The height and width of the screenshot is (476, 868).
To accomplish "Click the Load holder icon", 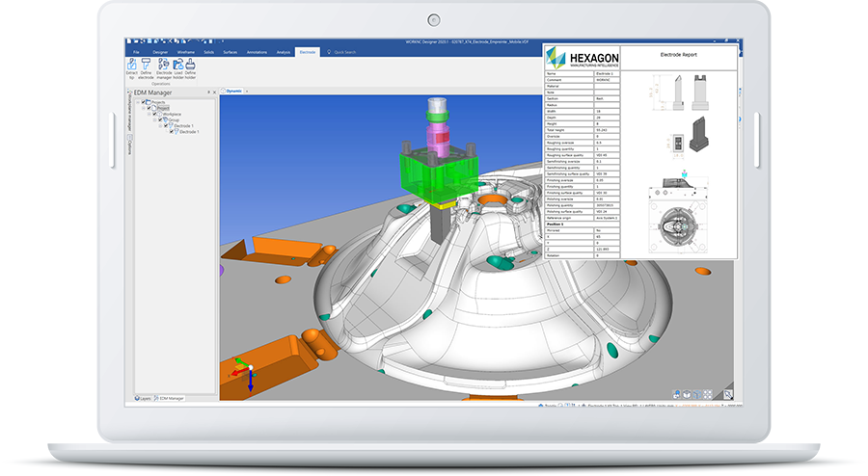I will pos(177,65).
